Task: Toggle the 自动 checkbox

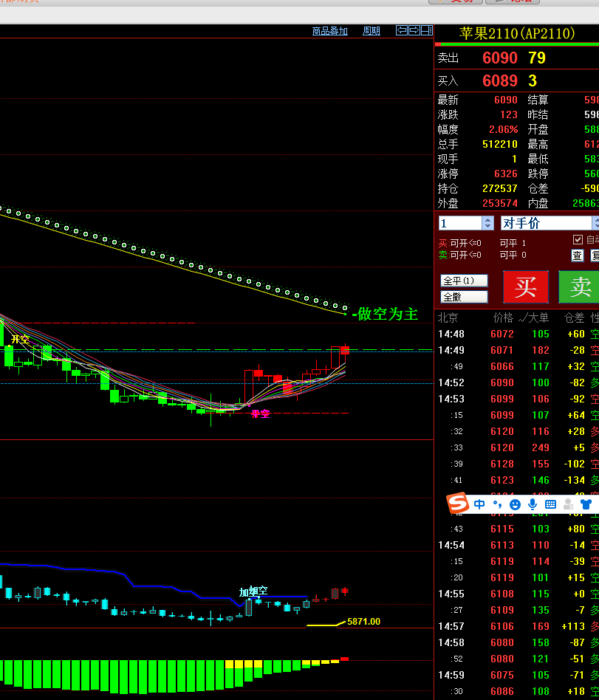Action: click(x=578, y=240)
